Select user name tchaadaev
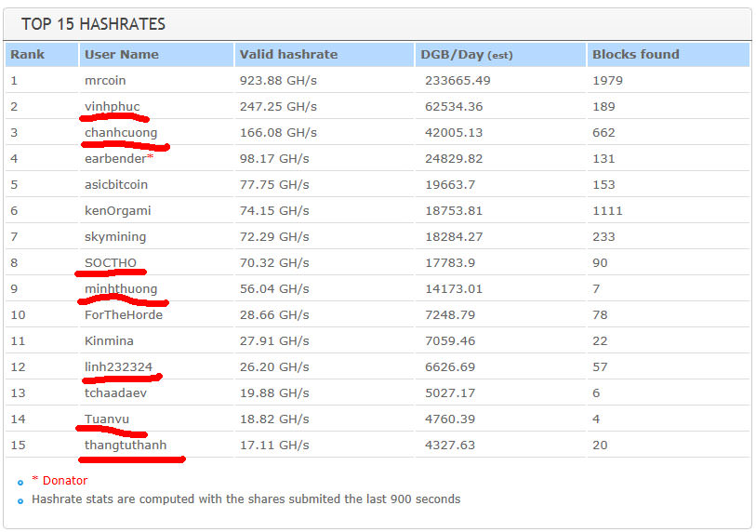This screenshot has height=532, width=756. (115, 393)
